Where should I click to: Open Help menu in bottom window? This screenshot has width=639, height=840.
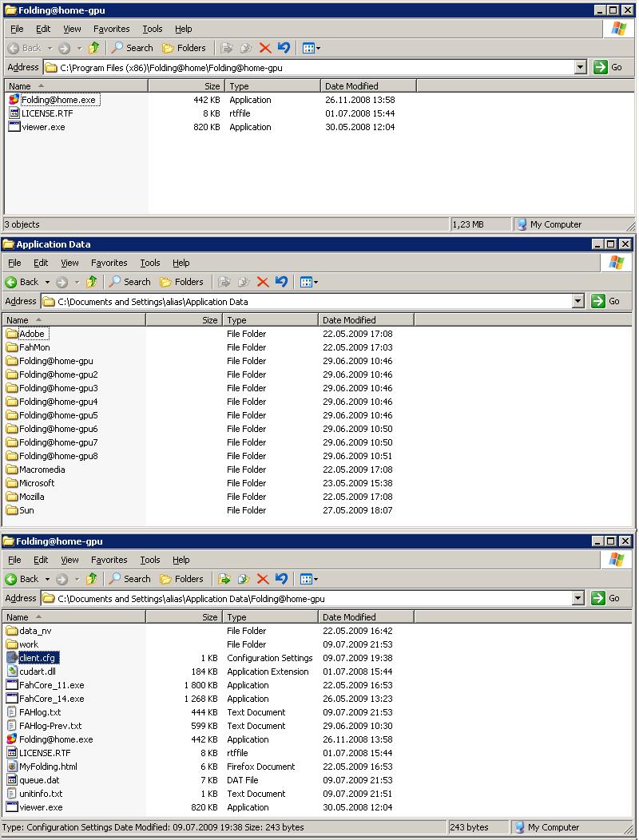(181, 560)
